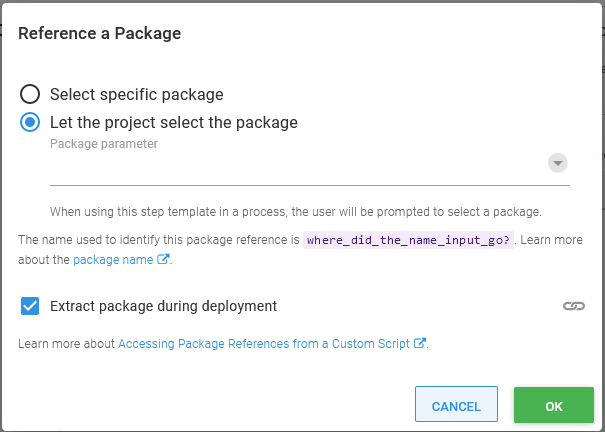Image resolution: width=605 pixels, height=432 pixels.
Task: Click the 'Extract package during deployment' label text
Action: coord(163,306)
